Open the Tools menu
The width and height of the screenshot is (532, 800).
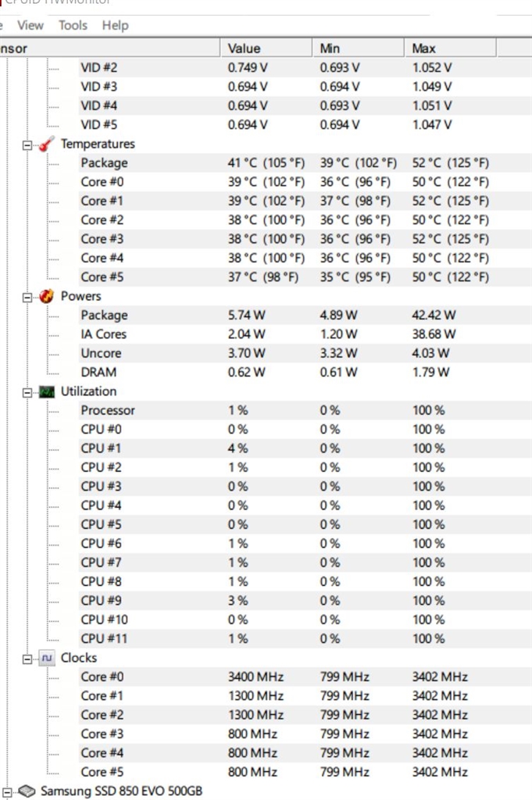[x=73, y=25]
